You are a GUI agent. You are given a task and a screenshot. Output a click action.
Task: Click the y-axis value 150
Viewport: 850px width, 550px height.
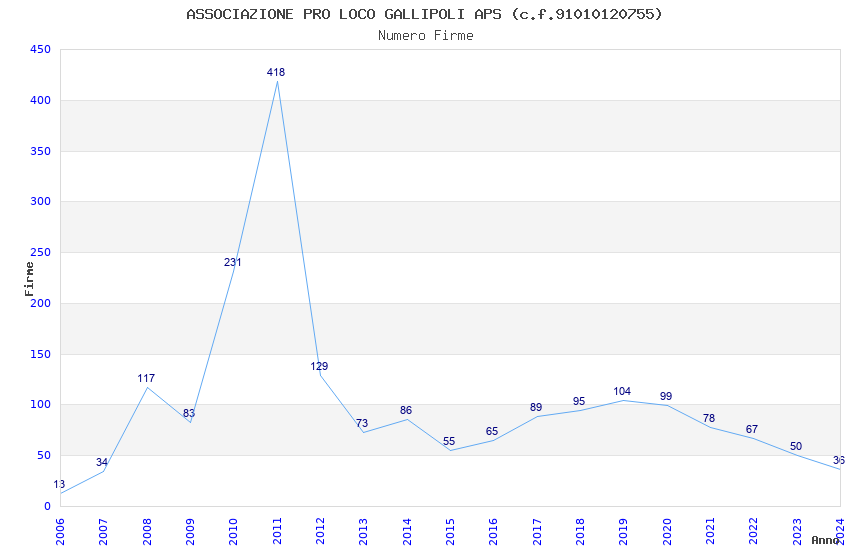(x=41, y=354)
